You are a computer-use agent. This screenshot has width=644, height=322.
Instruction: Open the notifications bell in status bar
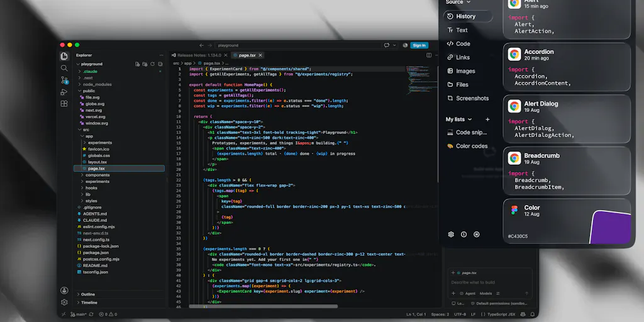coord(532,314)
